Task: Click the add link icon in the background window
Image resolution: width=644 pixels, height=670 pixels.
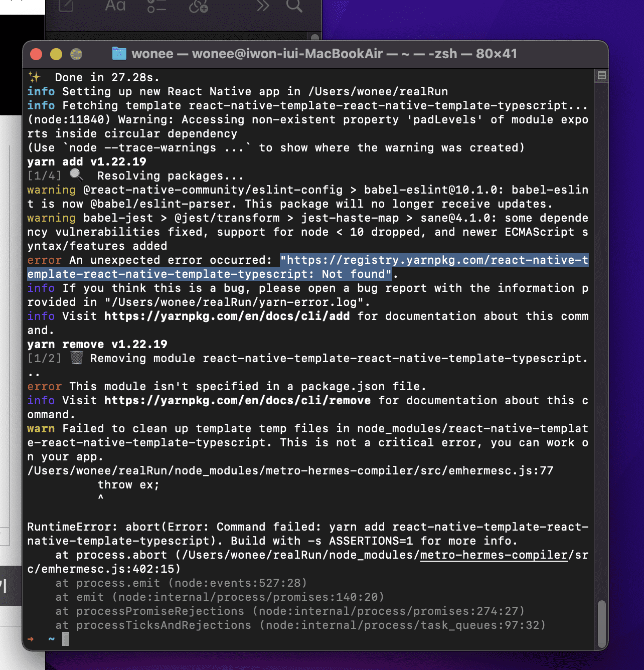Action: (x=199, y=6)
